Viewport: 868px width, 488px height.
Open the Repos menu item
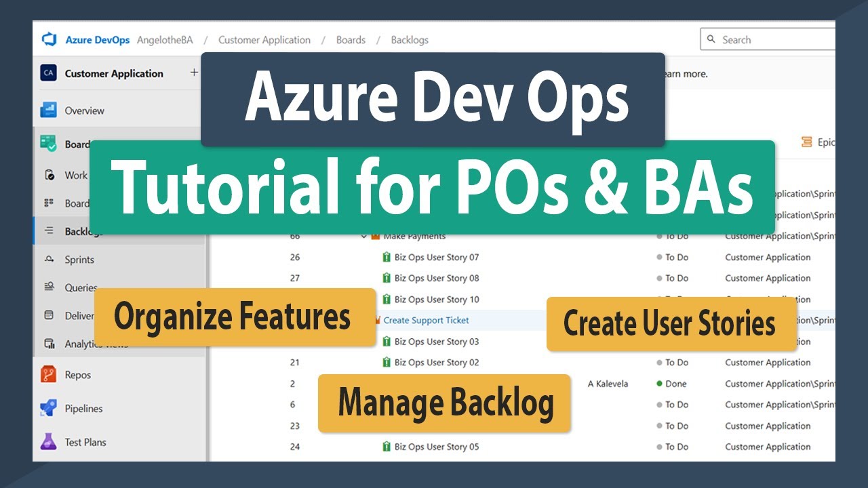point(78,375)
